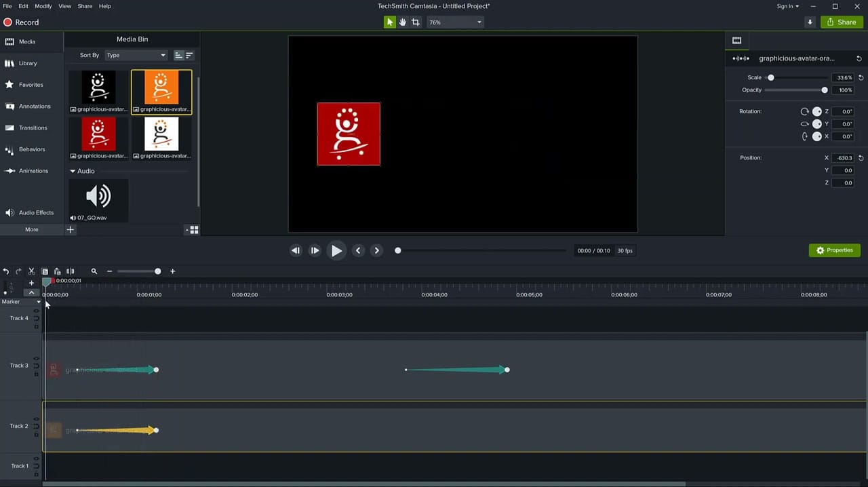Adjust the Opacity slider to change transparency
This screenshot has height=487, width=868.
(x=824, y=90)
